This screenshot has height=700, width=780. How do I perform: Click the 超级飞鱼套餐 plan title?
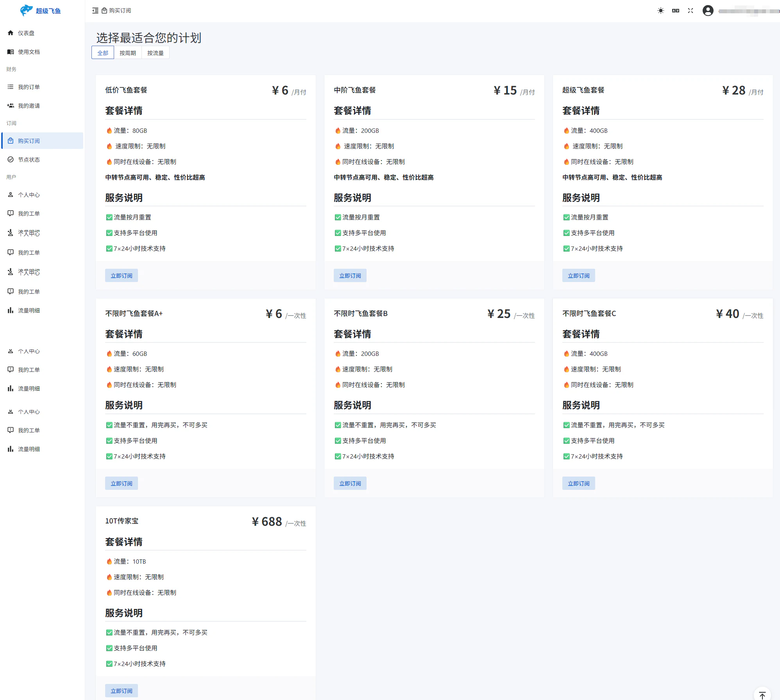pyautogui.click(x=583, y=90)
